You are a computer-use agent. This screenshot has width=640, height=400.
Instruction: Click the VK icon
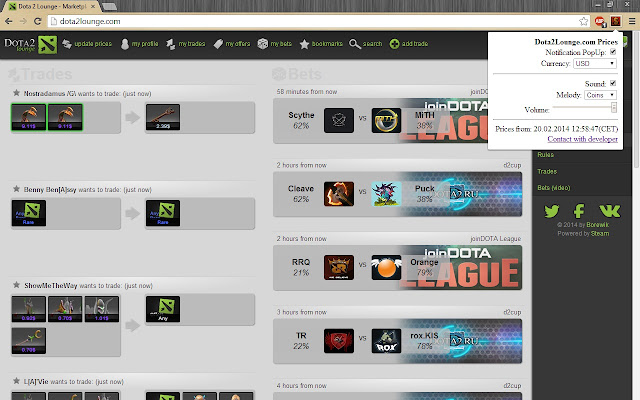pos(609,211)
